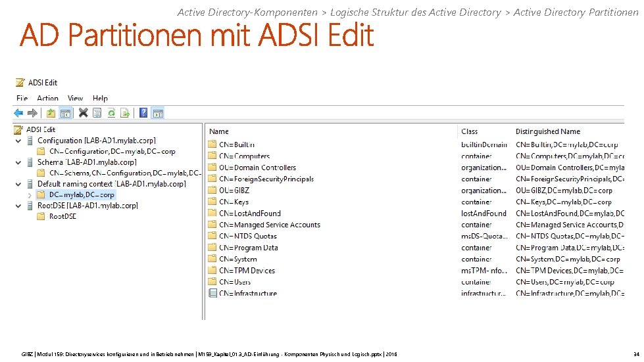Viewport: 644px width, 362px height.
Task: Collapse the Default naming context node
Action: click(x=18, y=185)
